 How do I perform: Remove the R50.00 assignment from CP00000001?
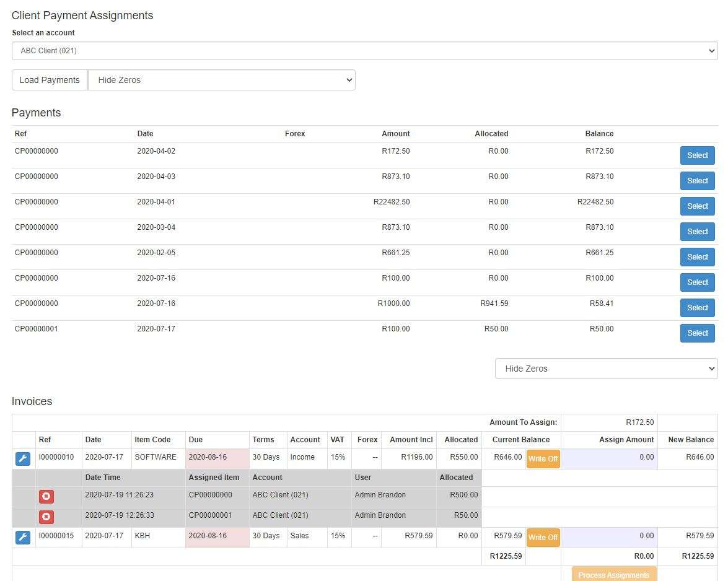[x=46, y=517]
